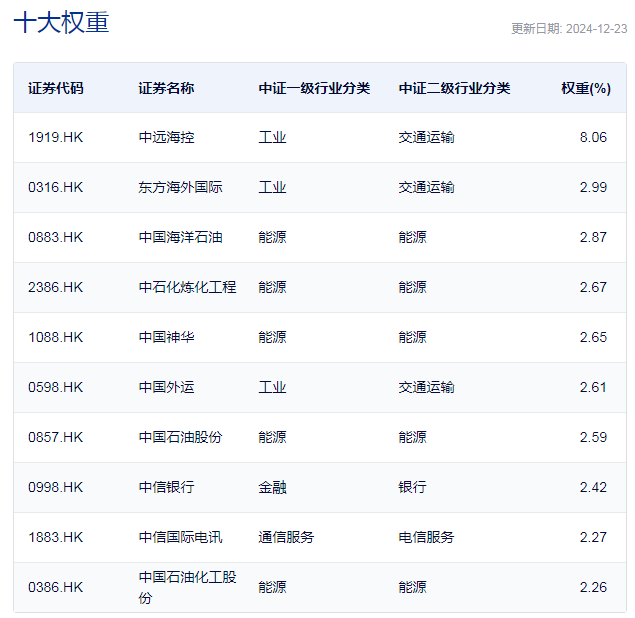Click stock code 0598.HK
This screenshot has width=635, height=618.
(56, 387)
